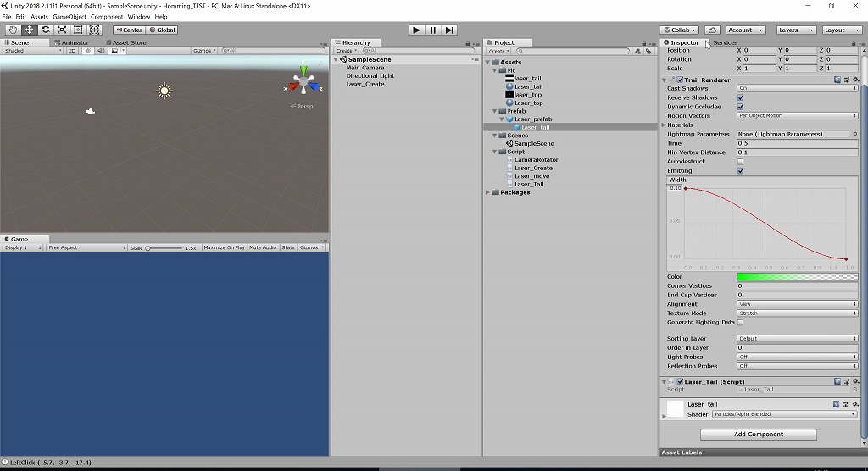Viewport: 868px width, 471px height.
Task: Switch to Asset Store tab
Action: [126, 42]
